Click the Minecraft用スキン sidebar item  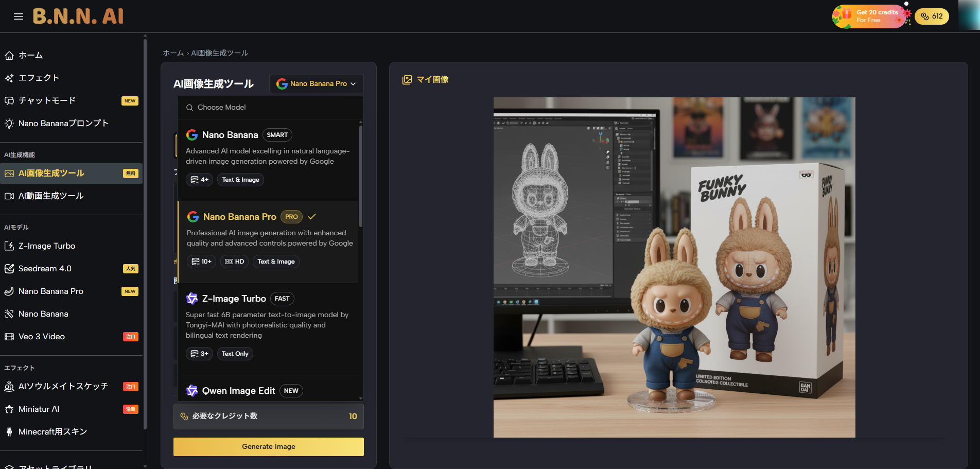click(x=52, y=432)
